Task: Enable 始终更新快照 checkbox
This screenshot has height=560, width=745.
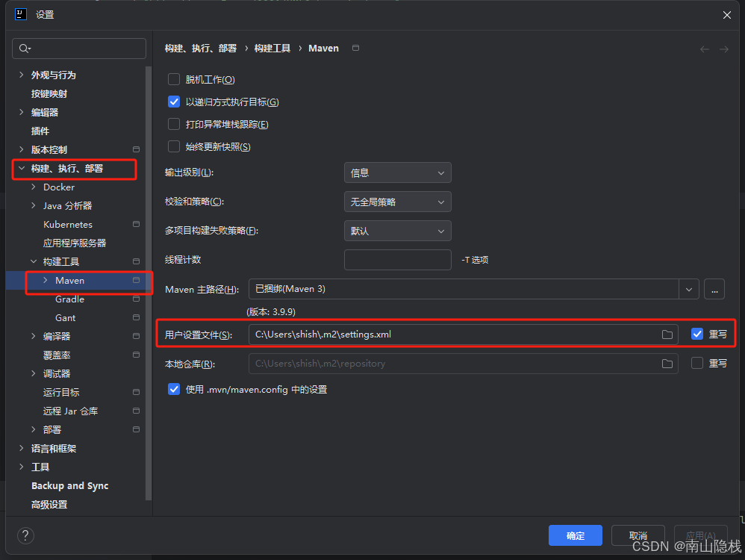Action: click(174, 146)
